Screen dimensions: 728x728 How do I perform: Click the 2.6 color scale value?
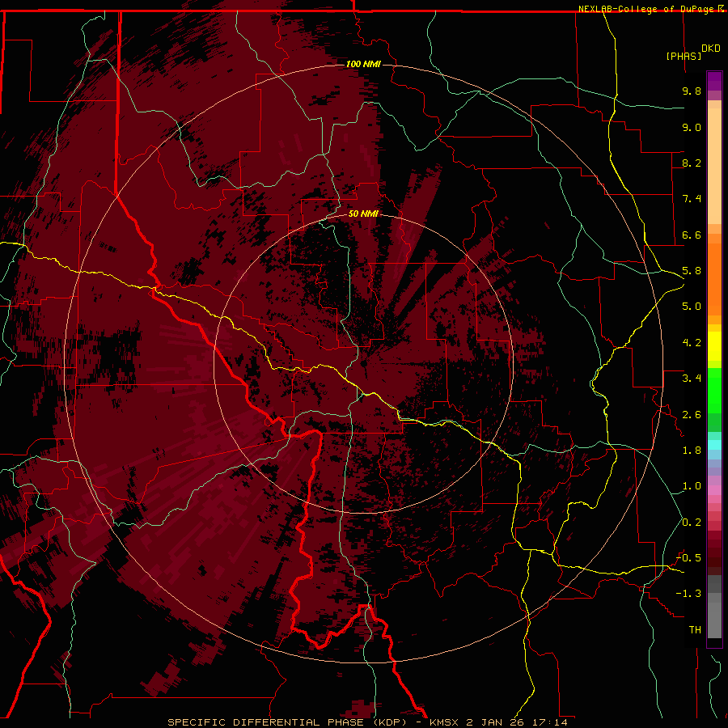point(692,415)
